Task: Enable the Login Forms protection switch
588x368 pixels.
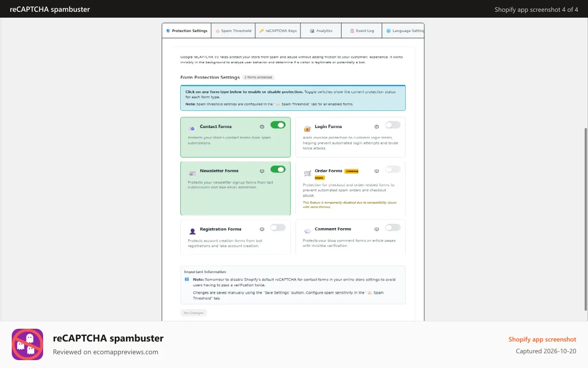Action: 392,125
